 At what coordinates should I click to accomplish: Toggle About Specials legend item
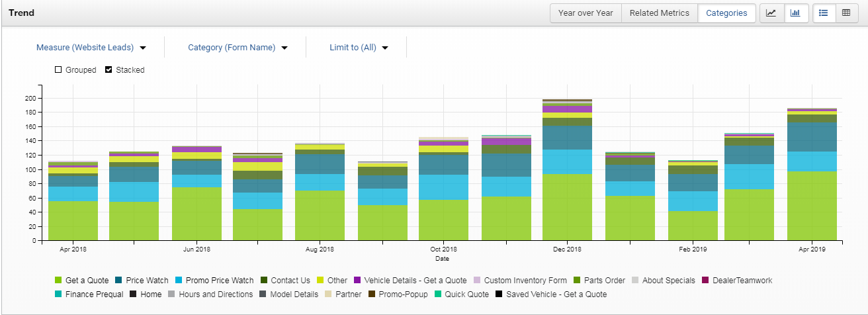click(664, 281)
